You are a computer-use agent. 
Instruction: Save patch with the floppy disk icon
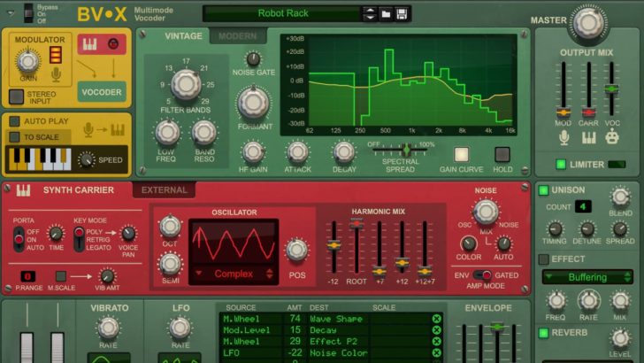pos(402,14)
